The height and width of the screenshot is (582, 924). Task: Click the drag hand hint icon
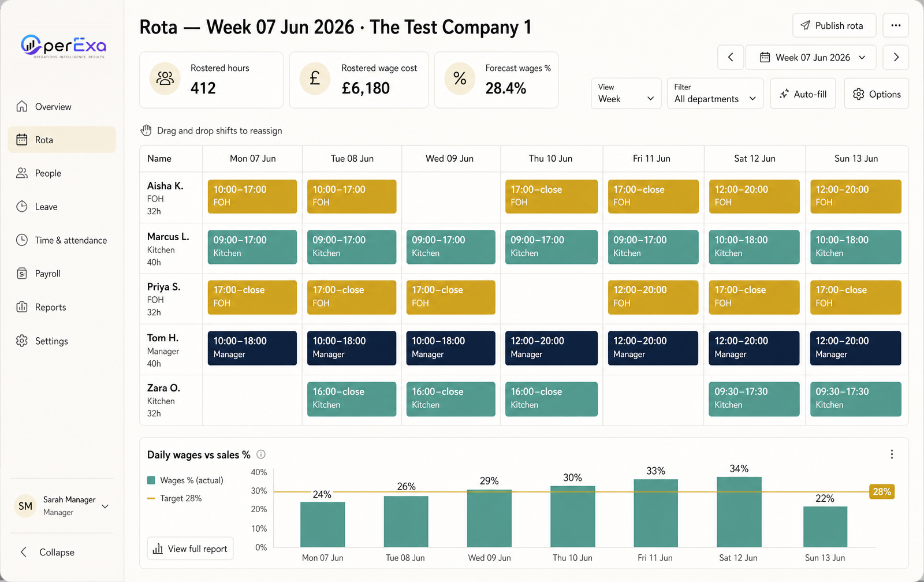pos(146,130)
